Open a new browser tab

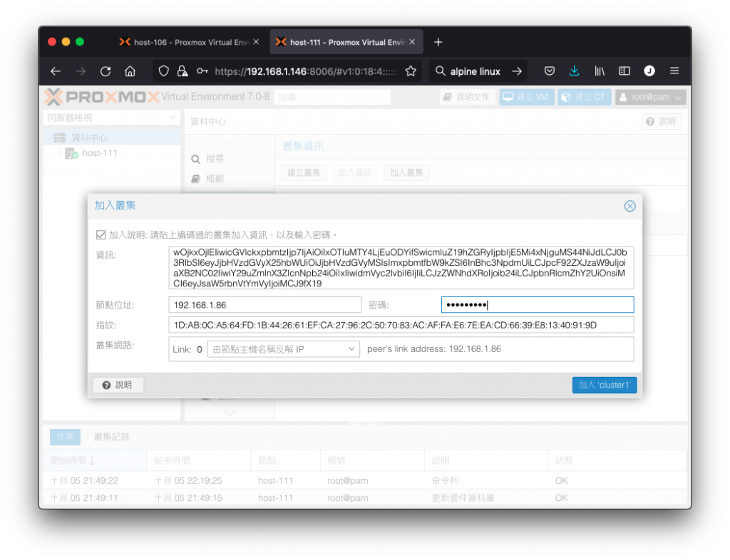coord(438,42)
